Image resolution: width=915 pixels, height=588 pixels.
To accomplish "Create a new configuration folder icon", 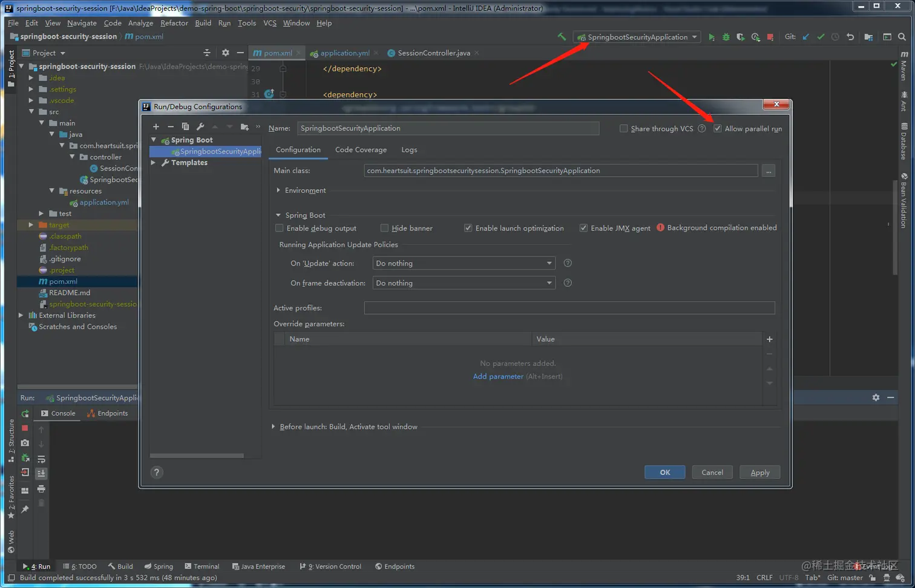I will click(x=244, y=126).
